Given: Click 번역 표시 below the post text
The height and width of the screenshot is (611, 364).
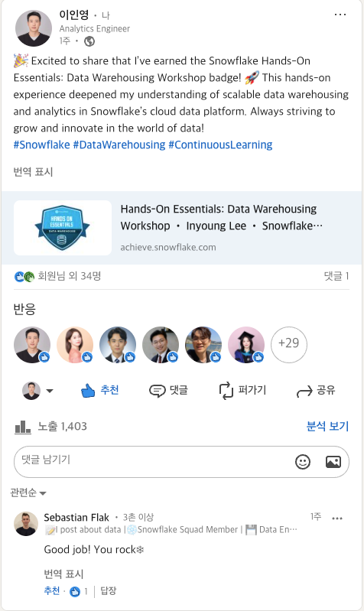Looking at the screenshot, I should tap(33, 172).
